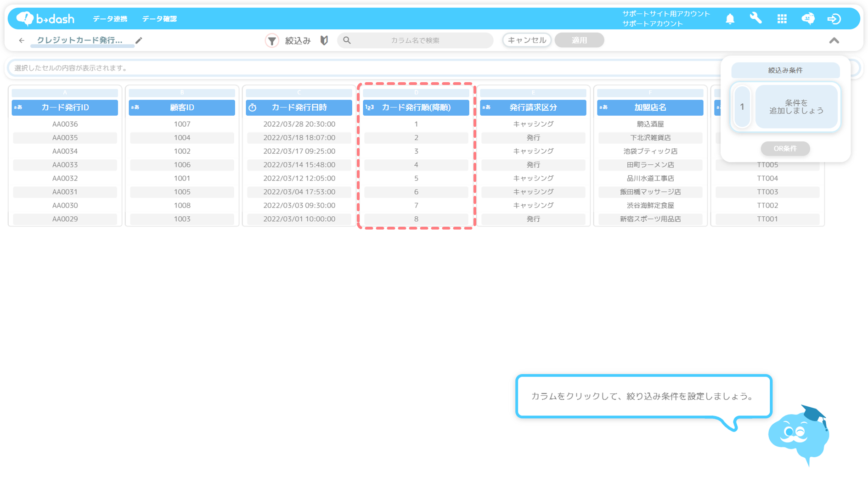Open the wrench settings icon
868x488 pixels.
pos(755,18)
